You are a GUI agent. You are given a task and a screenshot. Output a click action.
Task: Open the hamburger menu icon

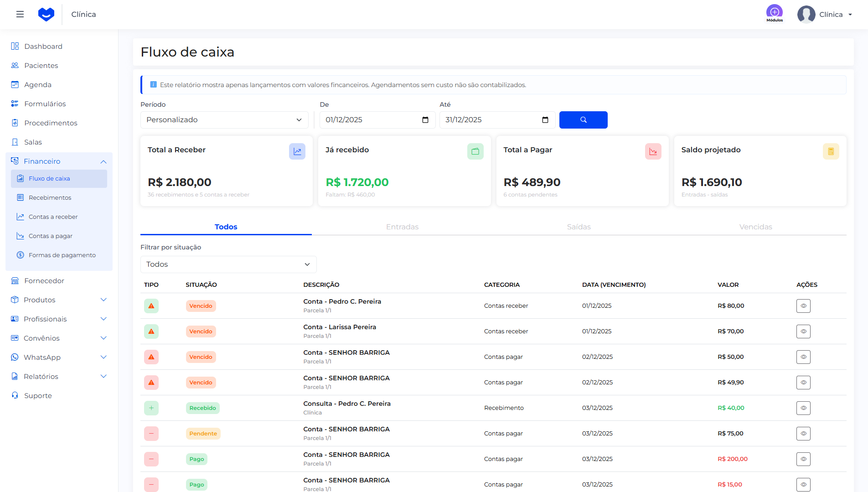[20, 14]
